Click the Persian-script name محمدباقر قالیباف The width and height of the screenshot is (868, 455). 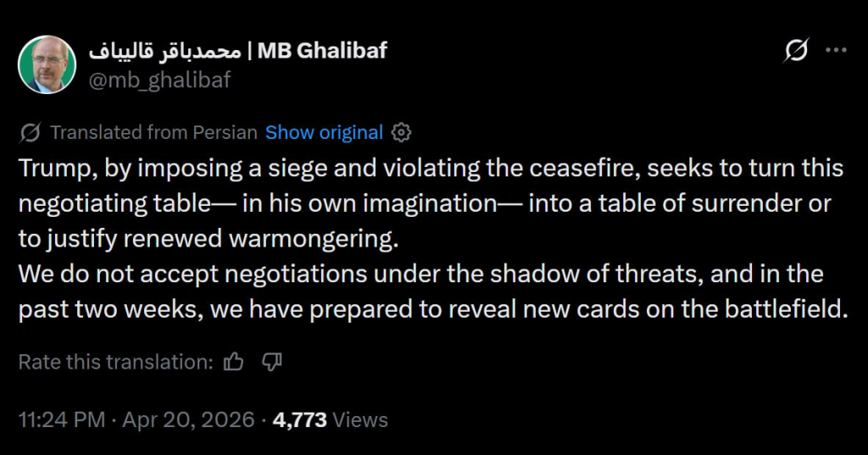(165, 51)
